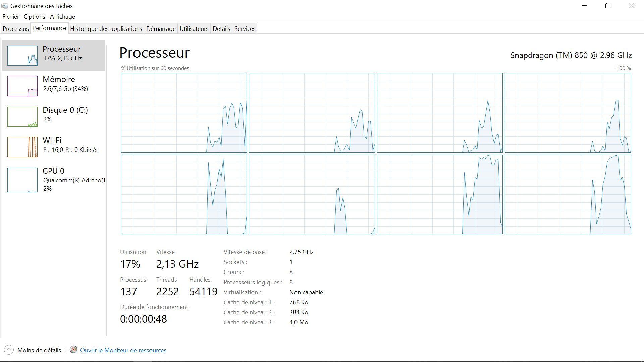The height and width of the screenshot is (362, 644).
Task: Switch to the Processus tab
Action: 16,29
